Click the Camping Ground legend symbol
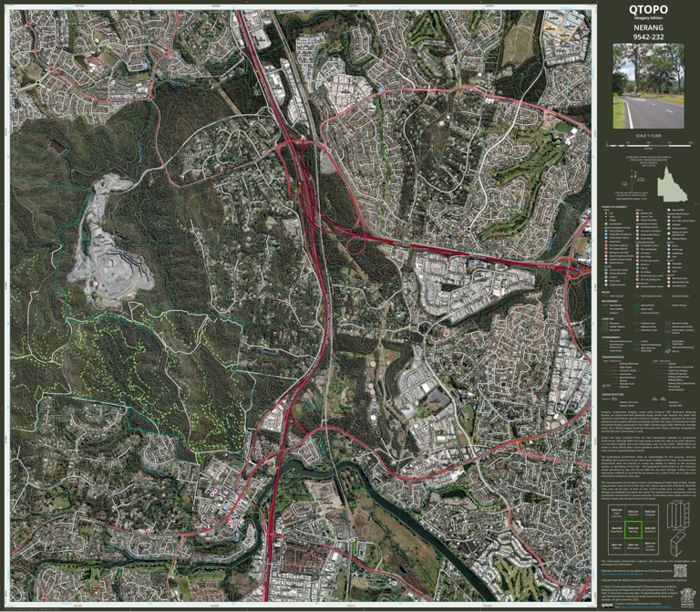700x612 pixels. (x=606, y=285)
